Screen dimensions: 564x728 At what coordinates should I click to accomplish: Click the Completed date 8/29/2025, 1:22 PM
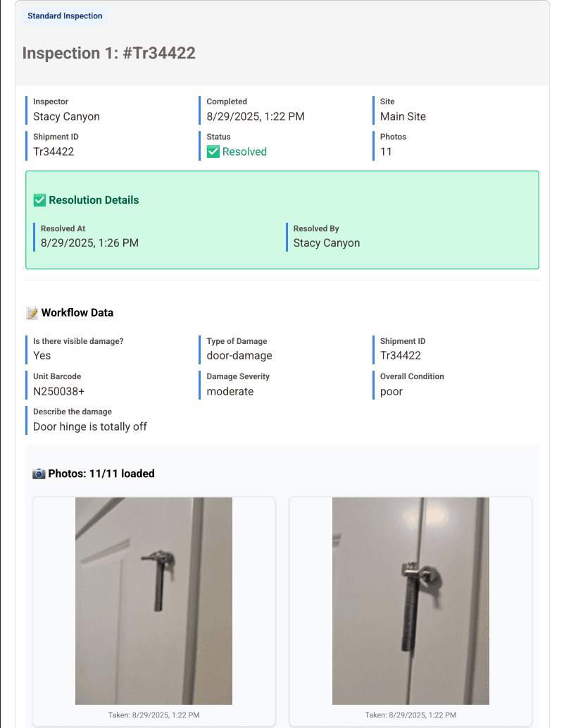(256, 116)
